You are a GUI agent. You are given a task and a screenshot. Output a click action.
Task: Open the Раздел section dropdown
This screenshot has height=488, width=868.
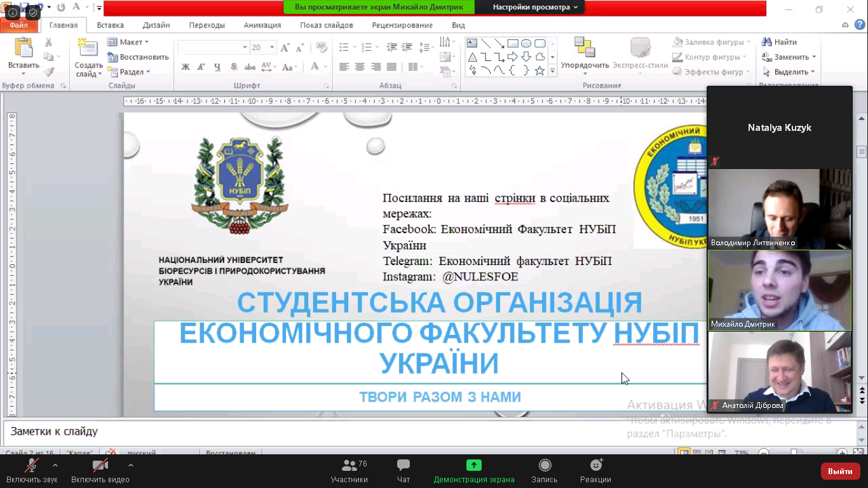(129, 72)
